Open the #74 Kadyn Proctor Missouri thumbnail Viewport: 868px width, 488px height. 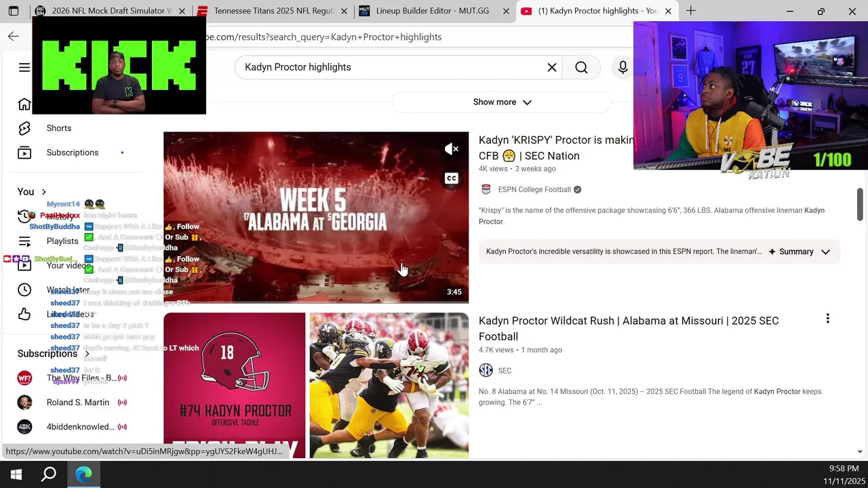pos(316,385)
